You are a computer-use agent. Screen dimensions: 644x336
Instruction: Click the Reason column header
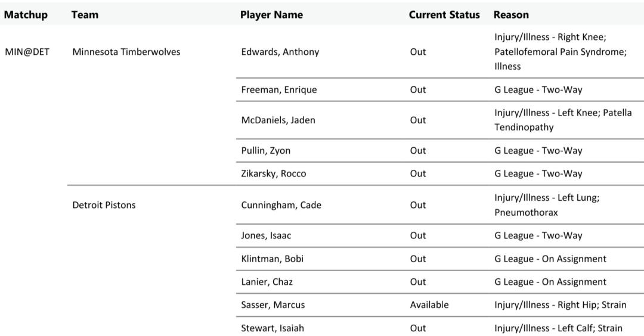pos(511,15)
